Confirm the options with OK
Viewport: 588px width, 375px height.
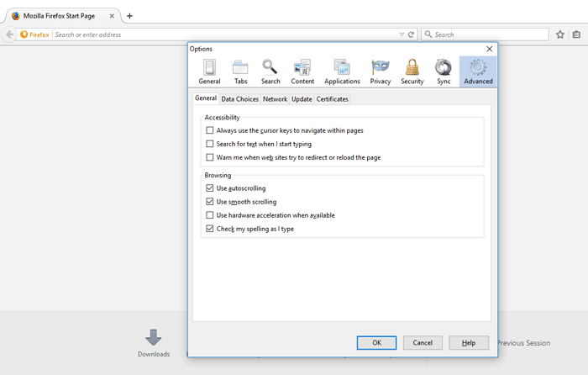376,343
